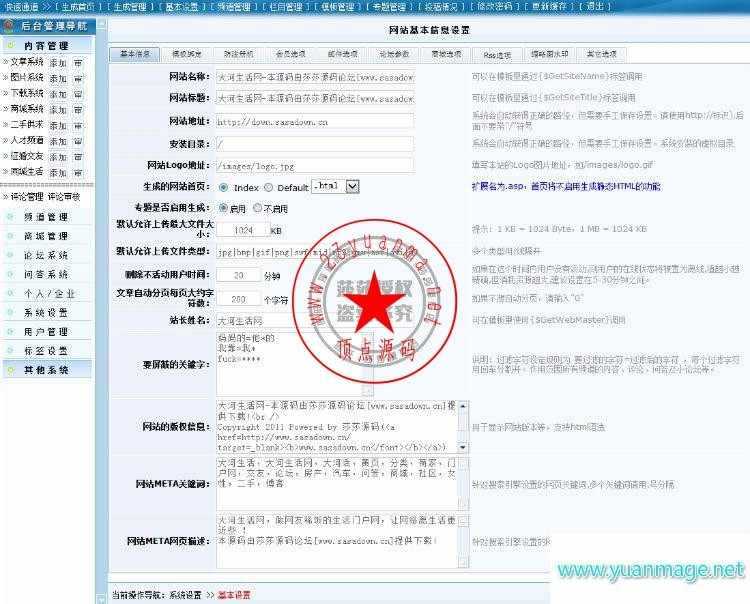
Task: Click the 频道管理 sidebar icon
Action: coord(11,217)
